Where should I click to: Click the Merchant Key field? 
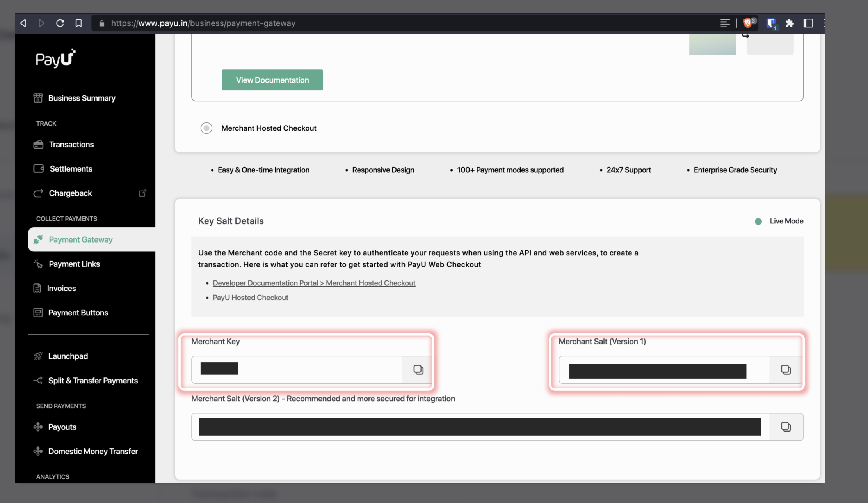(x=297, y=369)
